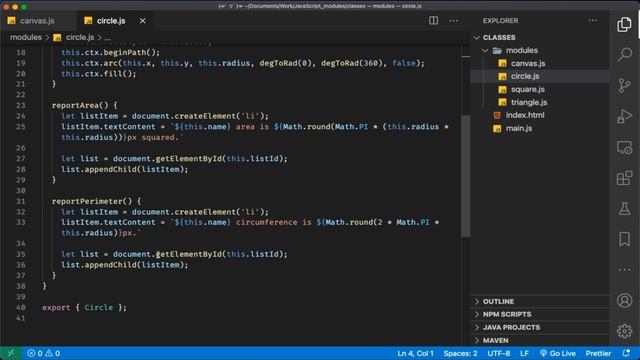640x360 pixels.
Task: Open the Bookmarks view
Action: point(624,239)
